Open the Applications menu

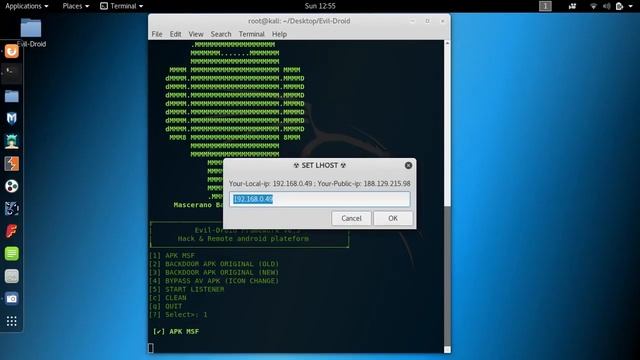(27, 6)
